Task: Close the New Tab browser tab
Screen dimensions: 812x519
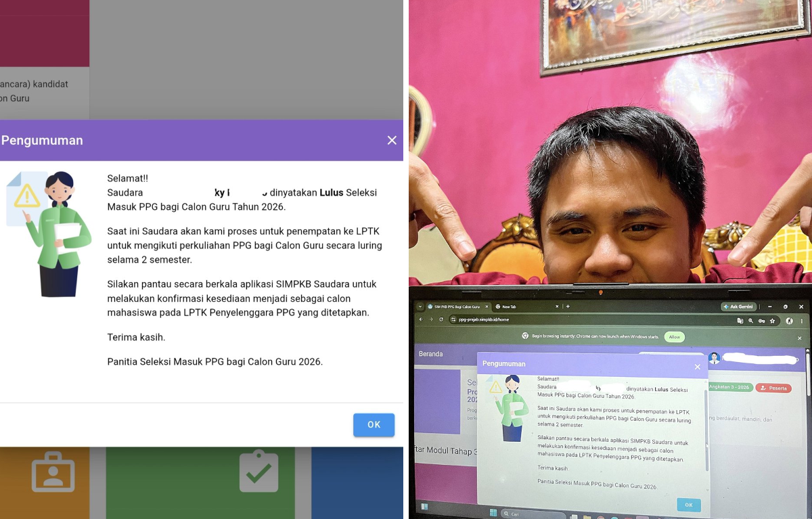Action: coord(556,307)
